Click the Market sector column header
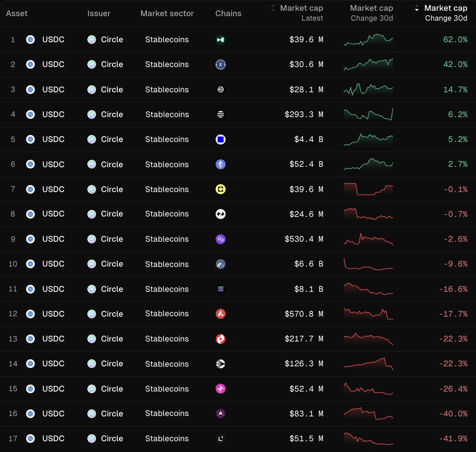 click(167, 13)
